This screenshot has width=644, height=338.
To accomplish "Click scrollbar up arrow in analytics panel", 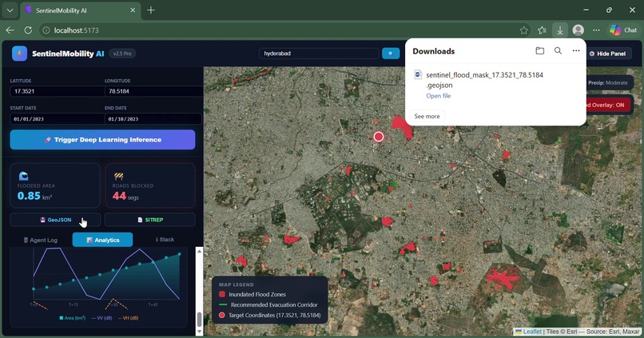I will [199, 251].
